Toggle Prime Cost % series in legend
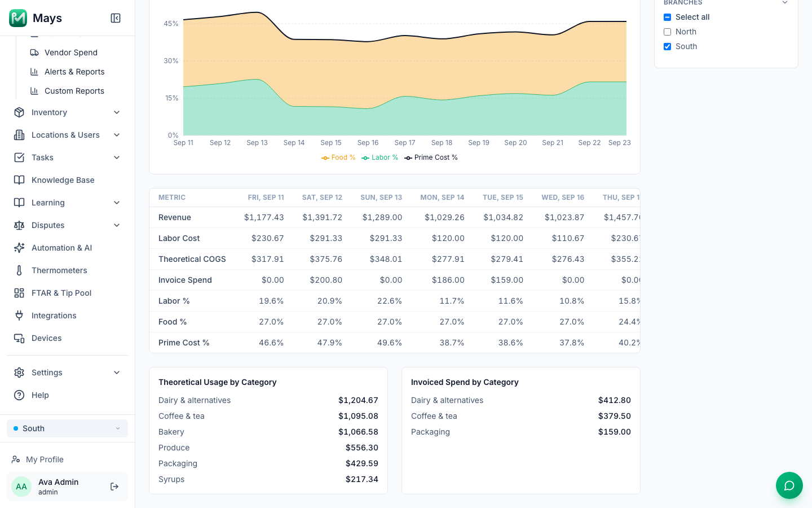The height and width of the screenshot is (508, 812). (431, 157)
